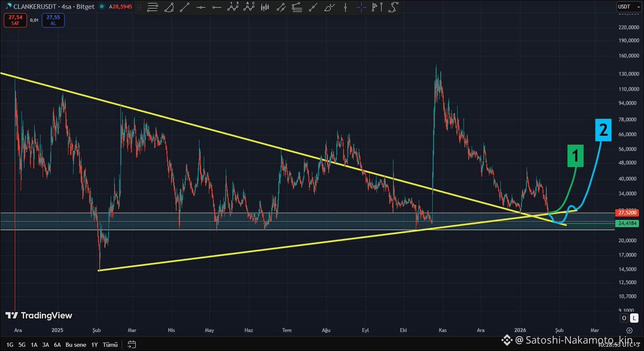Image resolution: width=644 pixels, height=351 pixels.
Task: Select the parallel channel tool
Action: click(x=281, y=7)
